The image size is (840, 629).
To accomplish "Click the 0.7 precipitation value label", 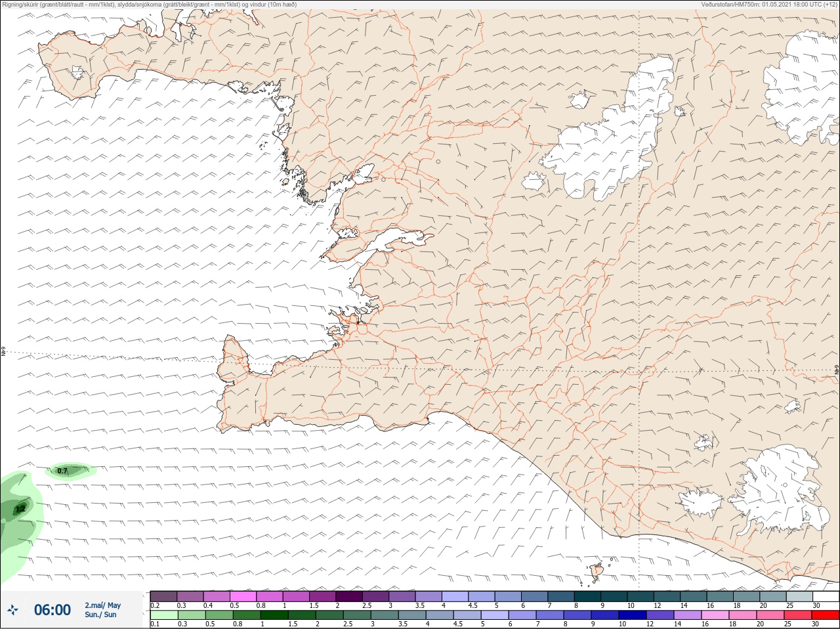I will 62,471.
